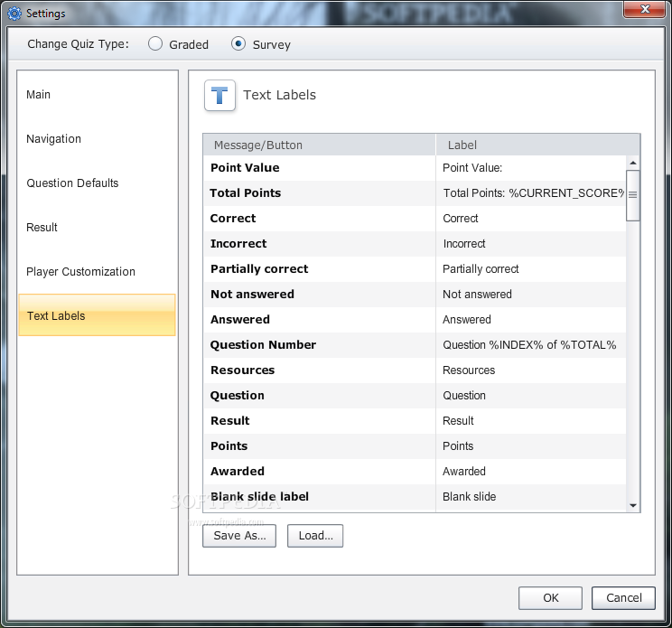Click the 'Question' label value cell
Screen dimensions: 672x628
click(x=530, y=395)
